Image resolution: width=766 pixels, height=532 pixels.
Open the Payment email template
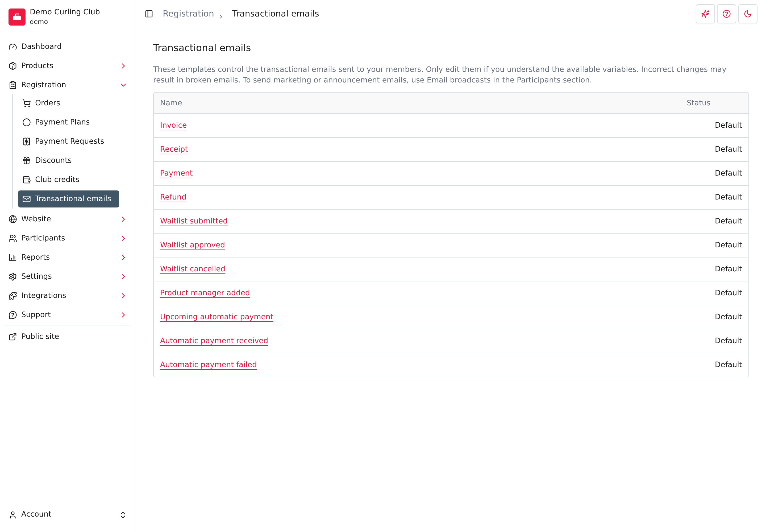pos(176,173)
